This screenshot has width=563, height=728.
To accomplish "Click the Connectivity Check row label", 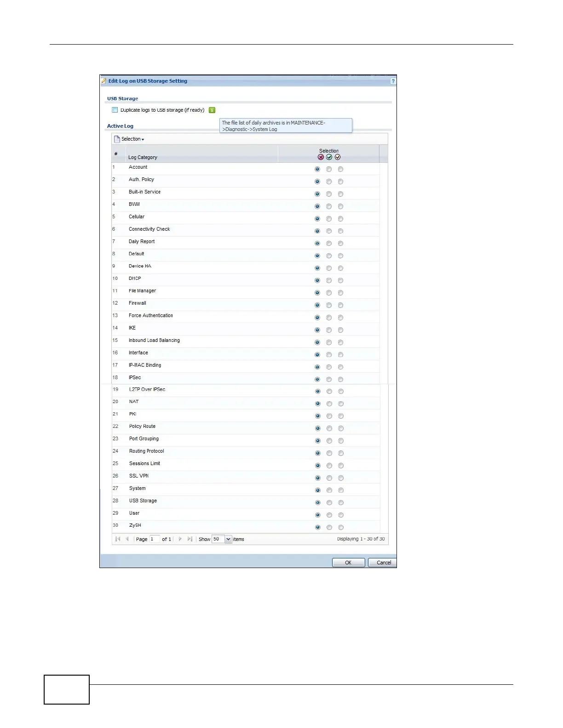I will (x=149, y=229).
